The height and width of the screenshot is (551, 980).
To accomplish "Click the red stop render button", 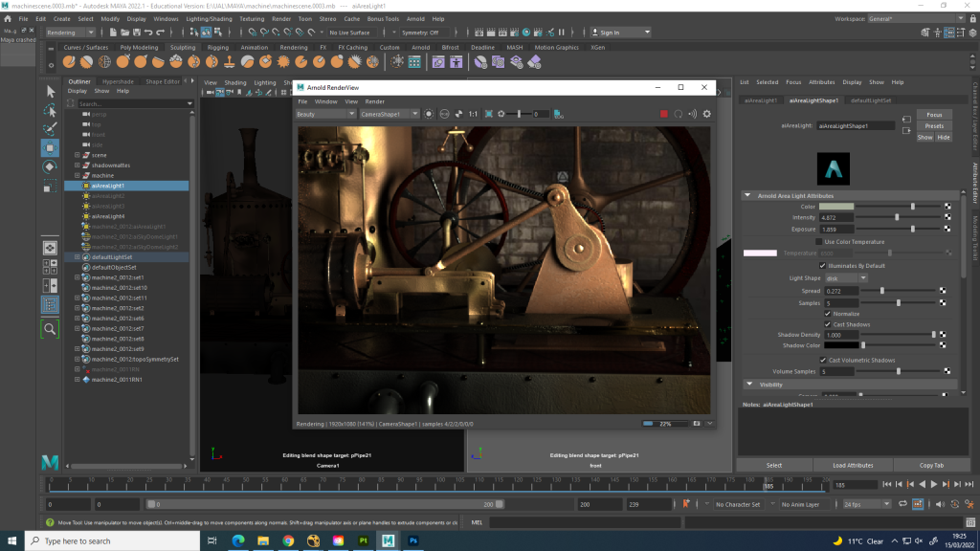I will coord(664,114).
